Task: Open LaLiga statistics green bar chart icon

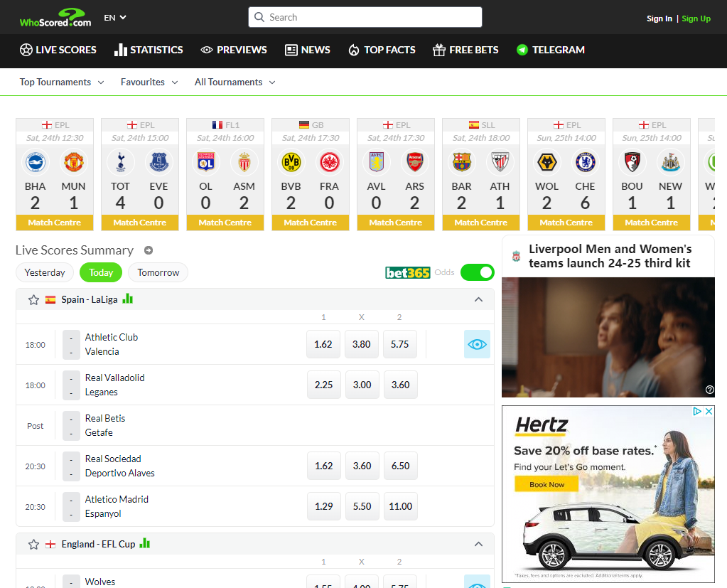Action: click(128, 299)
